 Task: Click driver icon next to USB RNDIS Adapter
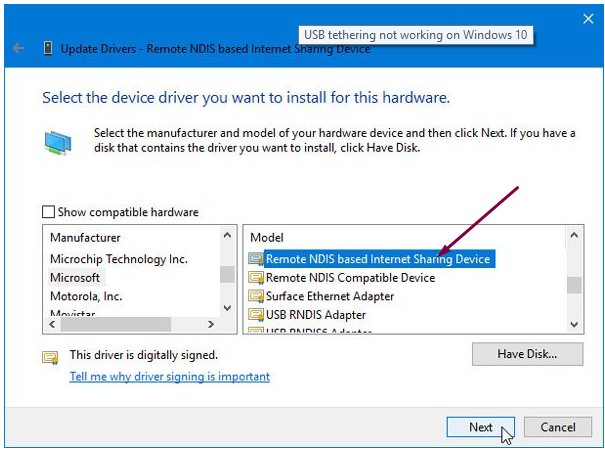click(x=256, y=315)
